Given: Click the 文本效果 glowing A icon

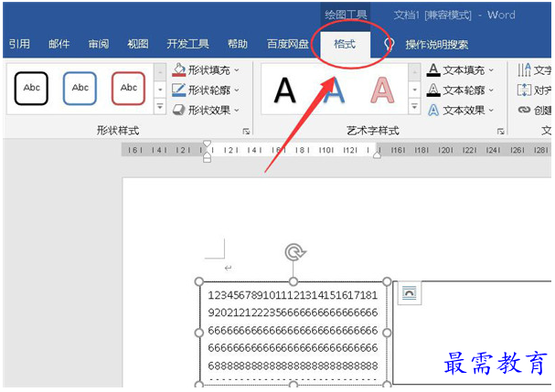Looking at the screenshot, I should point(433,111).
